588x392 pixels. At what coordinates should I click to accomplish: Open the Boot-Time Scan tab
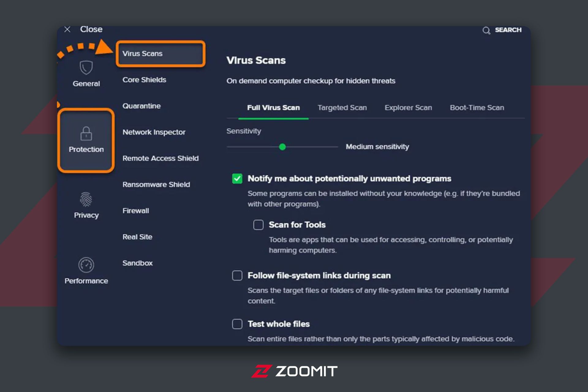[477, 108]
